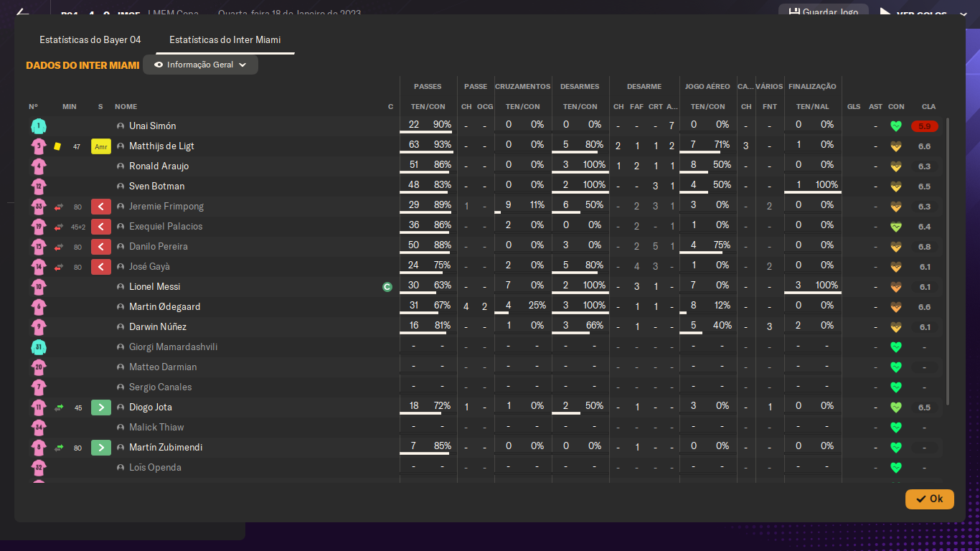Select the Matteo Darmian row name

[x=163, y=367]
